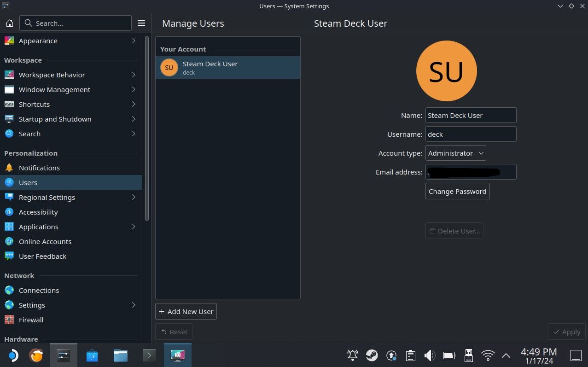
Task: Click the Firewall icon in the sidebar
Action: click(31, 320)
